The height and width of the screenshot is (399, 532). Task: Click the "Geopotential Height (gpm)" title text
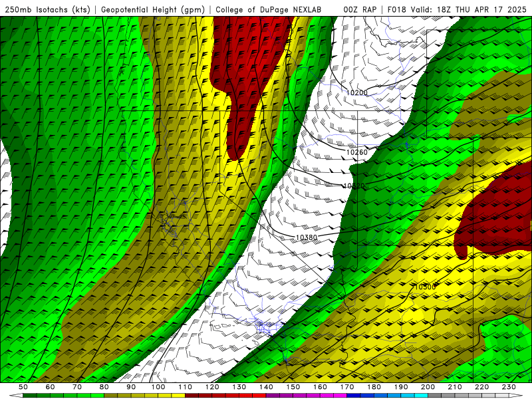click(153, 10)
